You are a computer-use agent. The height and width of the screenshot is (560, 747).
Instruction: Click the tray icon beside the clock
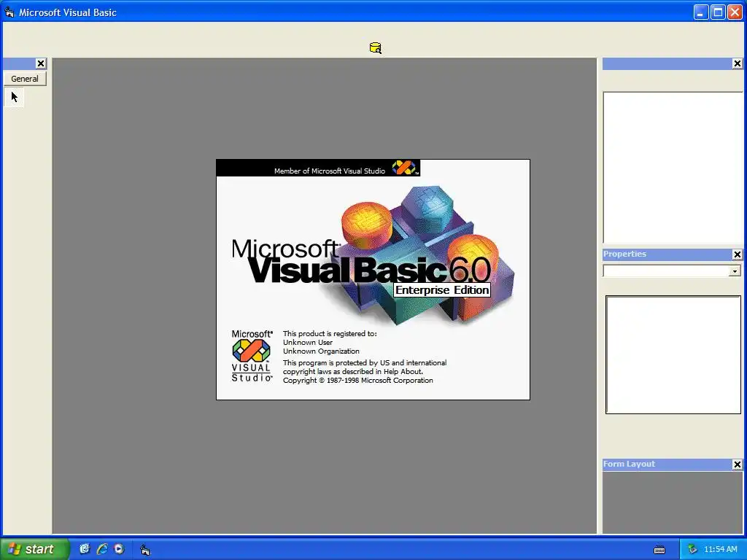tap(692, 550)
